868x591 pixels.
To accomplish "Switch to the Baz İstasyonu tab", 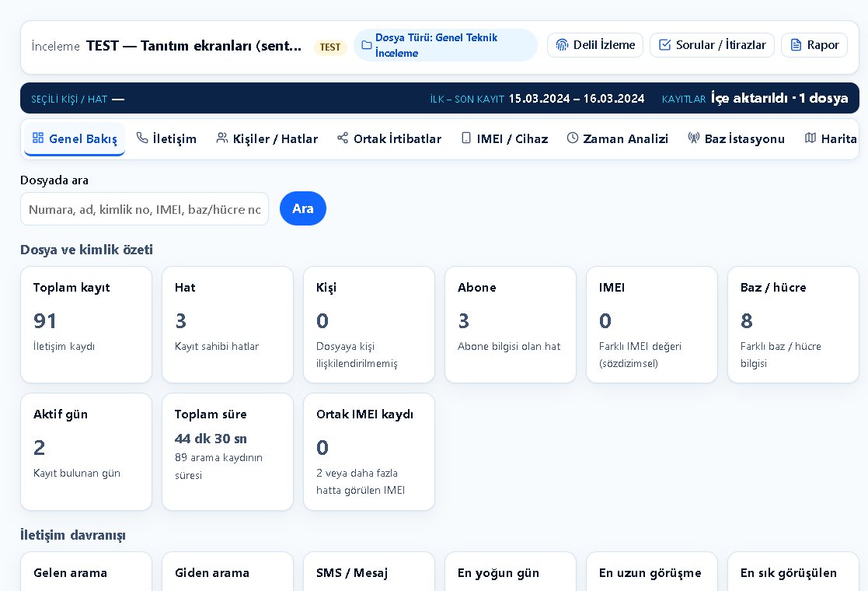I will click(736, 138).
